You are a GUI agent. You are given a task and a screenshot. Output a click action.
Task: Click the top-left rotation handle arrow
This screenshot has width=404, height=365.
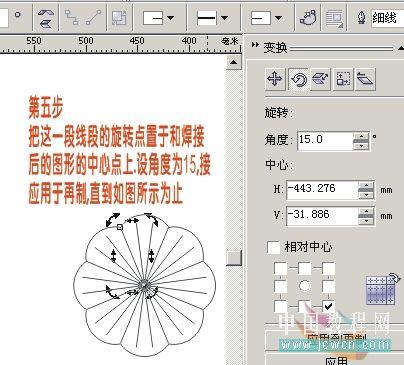pos(112,220)
